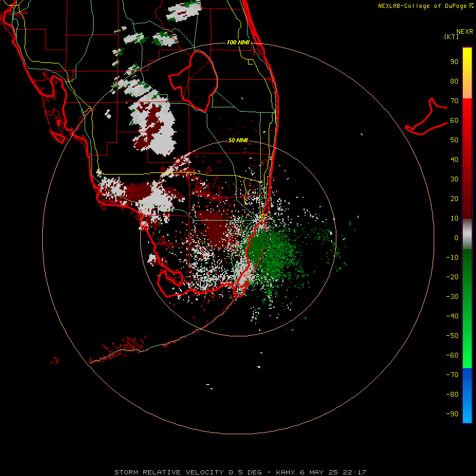Select the -40 value on the velocity scale
The height and width of the screenshot is (476, 476).
point(452,316)
